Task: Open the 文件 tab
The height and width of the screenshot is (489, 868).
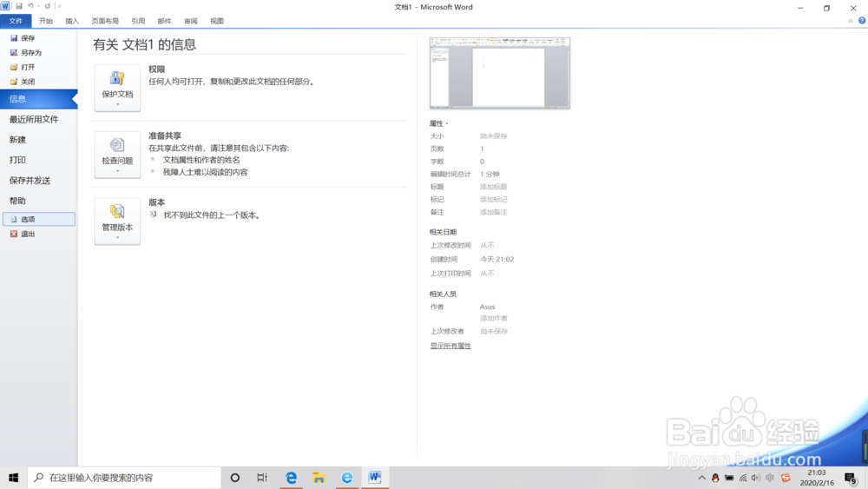Action: point(16,21)
